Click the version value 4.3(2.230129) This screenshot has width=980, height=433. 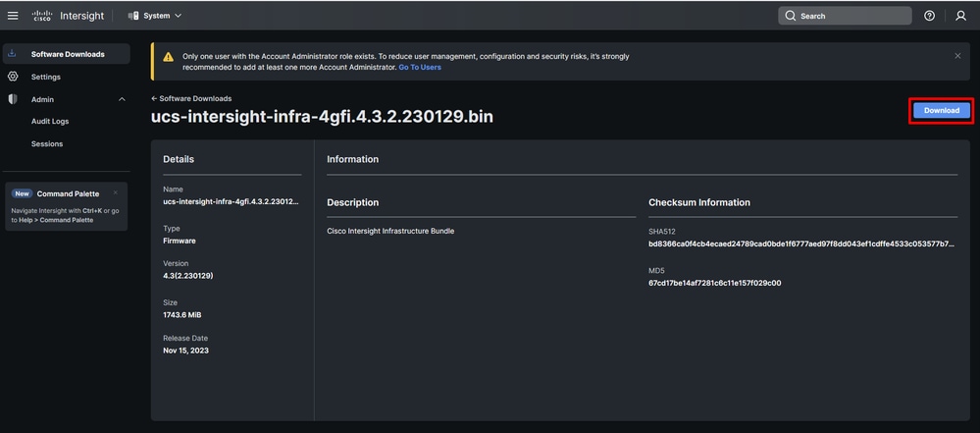pyautogui.click(x=188, y=275)
